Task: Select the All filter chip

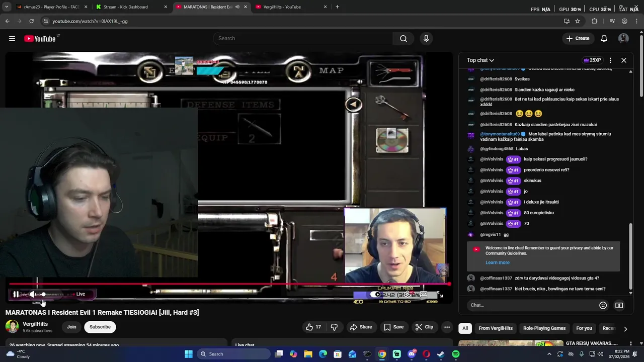Action: [x=465, y=328]
